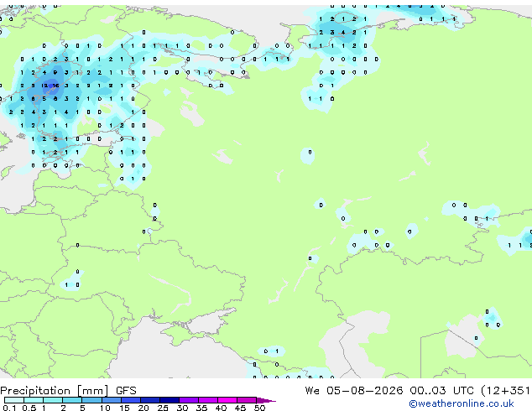Choose the 40–45 mm magenta swatch

(227, 400)
